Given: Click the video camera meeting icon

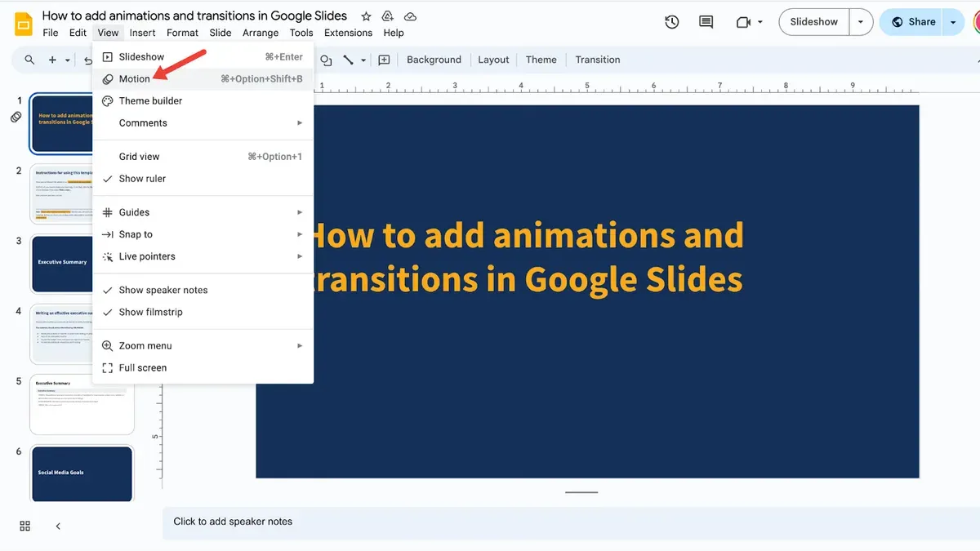Looking at the screenshot, I should point(743,22).
